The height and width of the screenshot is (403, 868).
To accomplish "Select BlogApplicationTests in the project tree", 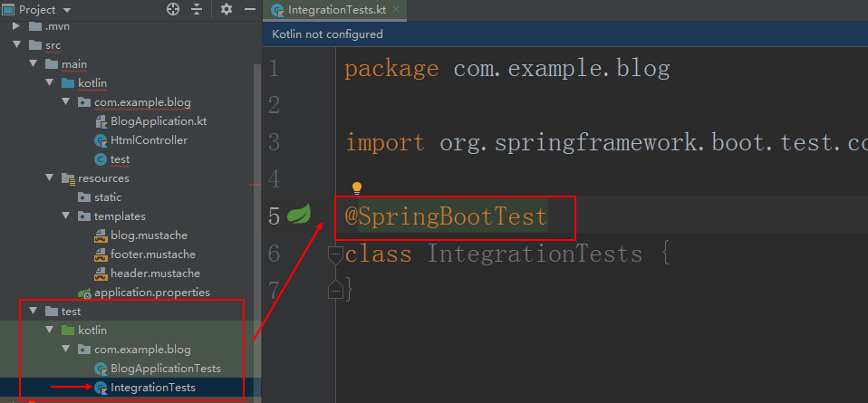I will [166, 369].
